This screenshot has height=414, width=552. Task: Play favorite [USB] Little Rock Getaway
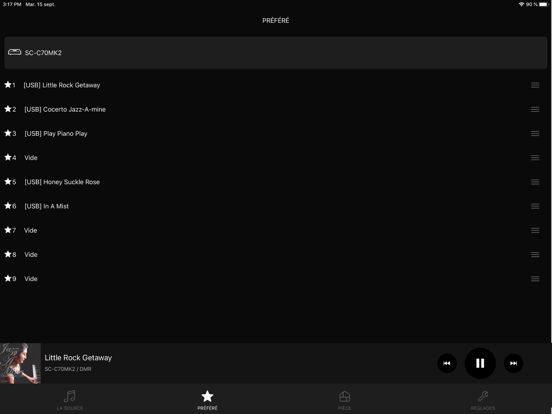point(62,85)
